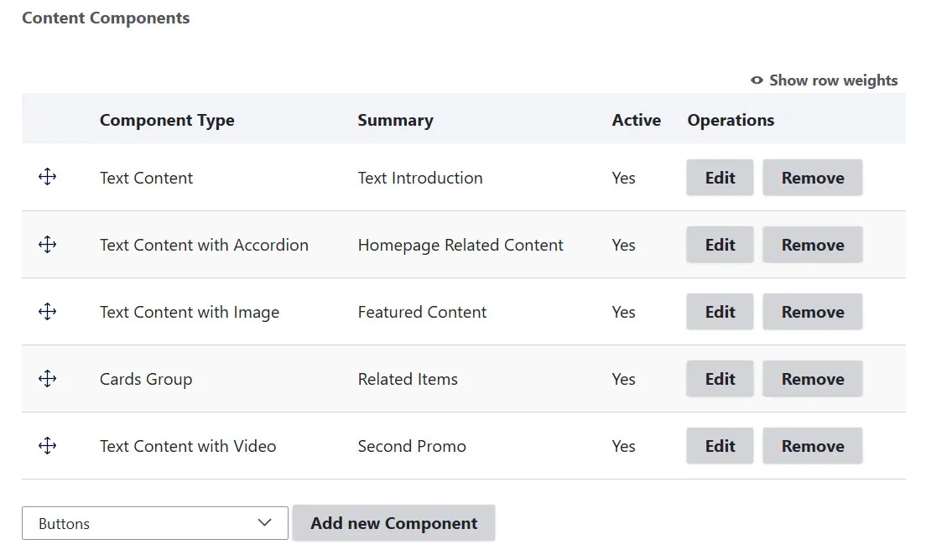Show row weights for the components table

(832, 80)
